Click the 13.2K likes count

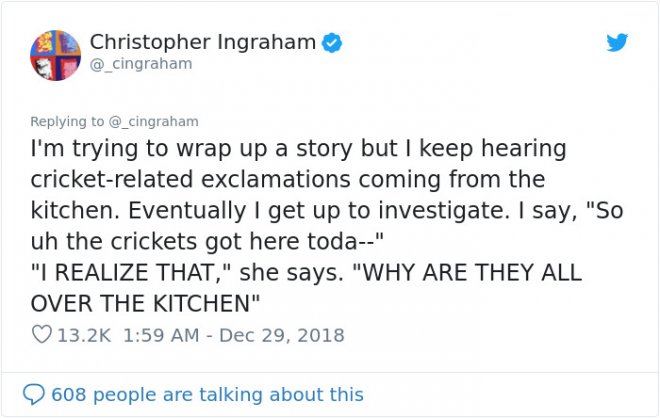(x=84, y=335)
